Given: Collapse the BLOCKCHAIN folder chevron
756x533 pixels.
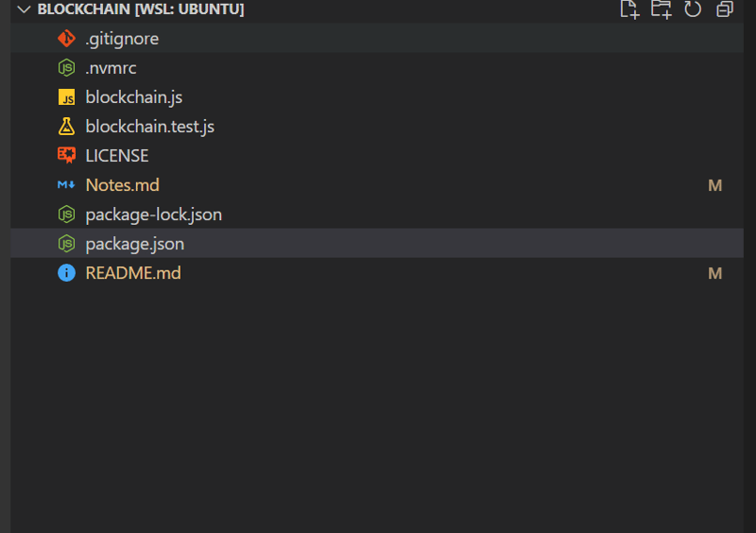Looking at the screenshot, I should 24,9.
